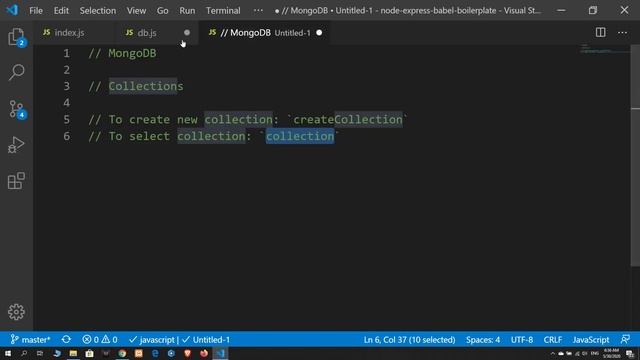Screen dimensions: 640x360
Task: Open Chrome from the taskbar
Action: click(122, 353)
